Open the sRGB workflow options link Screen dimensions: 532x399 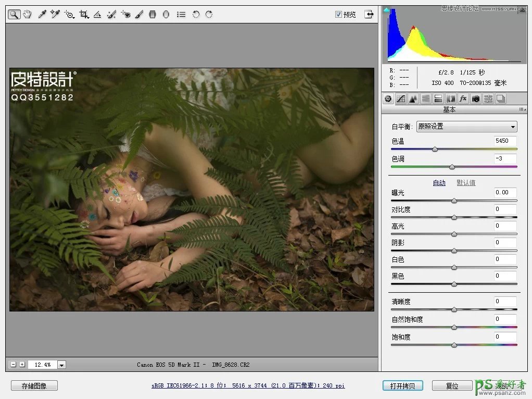(248, 386)
